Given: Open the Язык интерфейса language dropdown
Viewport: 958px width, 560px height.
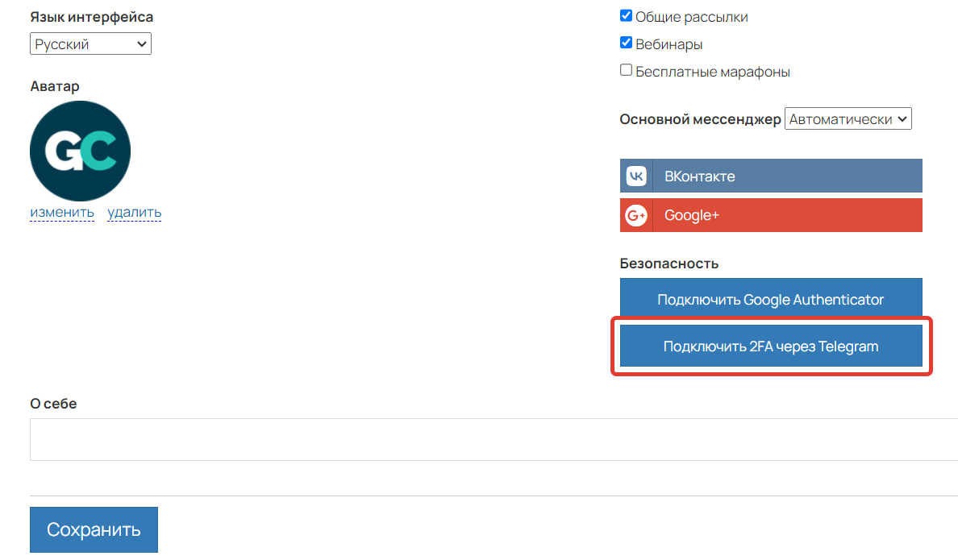Looking at the screenshot, I should coord(90,44).
